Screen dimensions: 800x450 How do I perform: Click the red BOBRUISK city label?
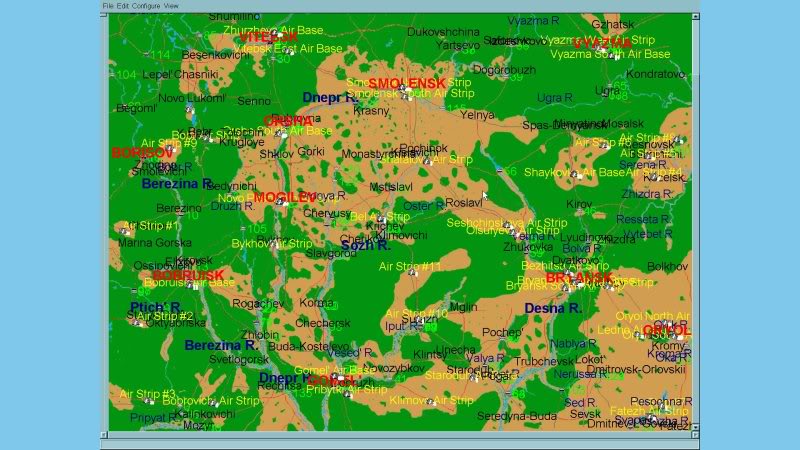pos(189,276)
